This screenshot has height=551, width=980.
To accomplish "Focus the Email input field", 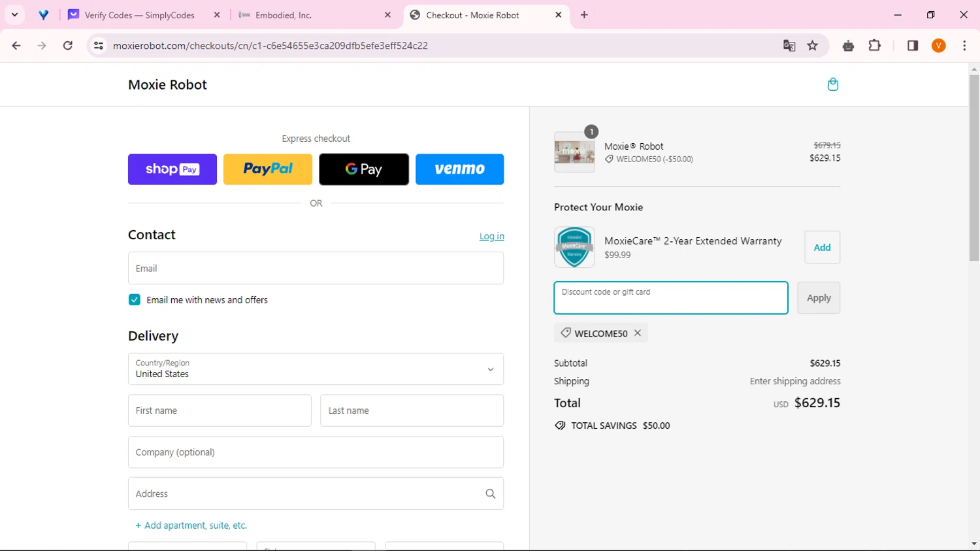I will pyautogui.click(x=316, y=268).
